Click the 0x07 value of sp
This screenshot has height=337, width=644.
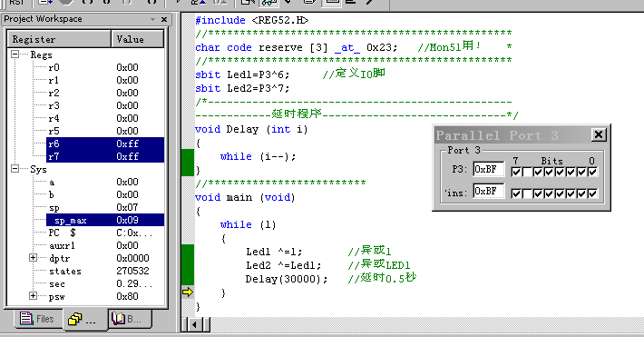click(127, 207)
